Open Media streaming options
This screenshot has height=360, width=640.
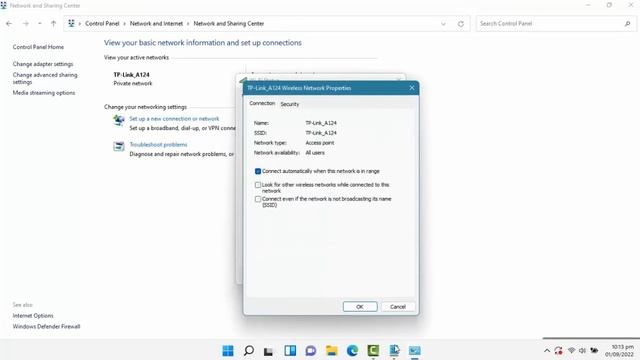point(44,93)
